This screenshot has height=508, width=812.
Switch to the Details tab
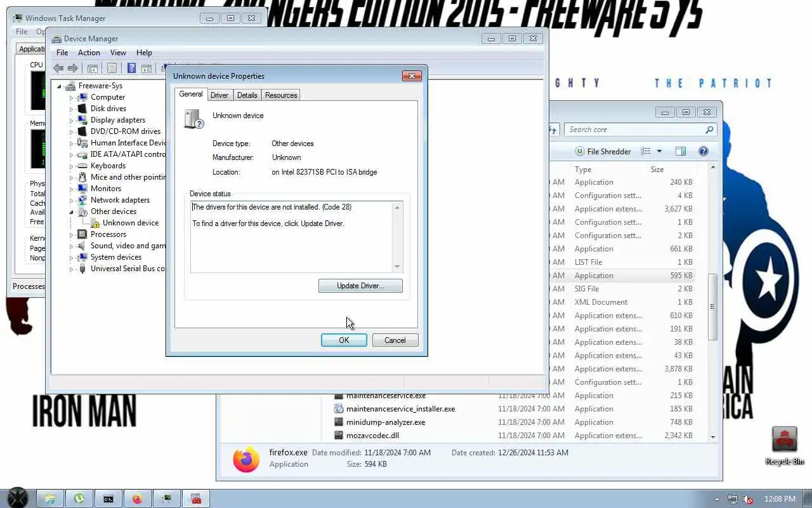247,95
